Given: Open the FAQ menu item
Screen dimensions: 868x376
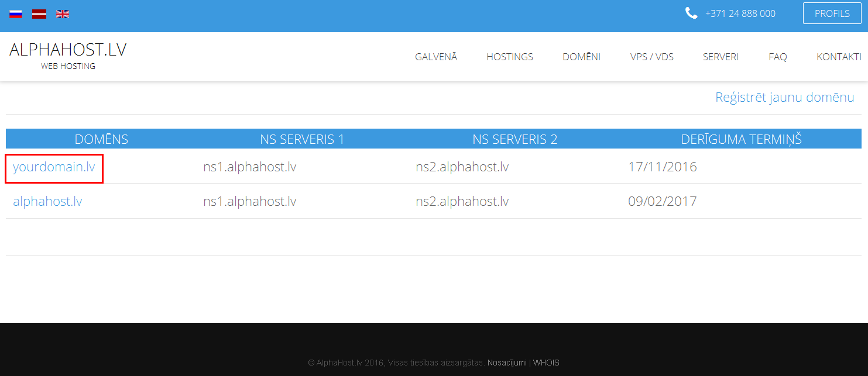Looking at the screenshot, I should point(778,57).
